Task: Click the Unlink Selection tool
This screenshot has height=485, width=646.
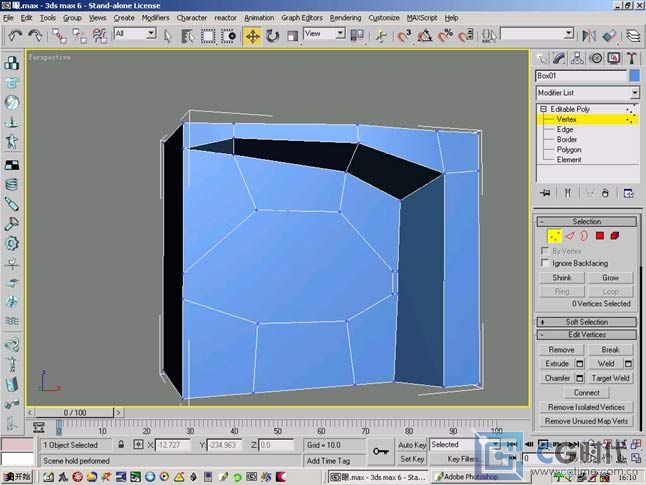Action: (79, 36)
